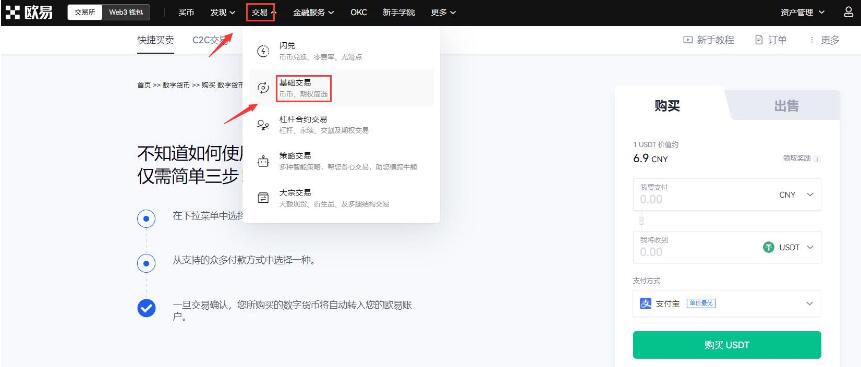
Task: Open the user profile icon
Action: [848, 12]
